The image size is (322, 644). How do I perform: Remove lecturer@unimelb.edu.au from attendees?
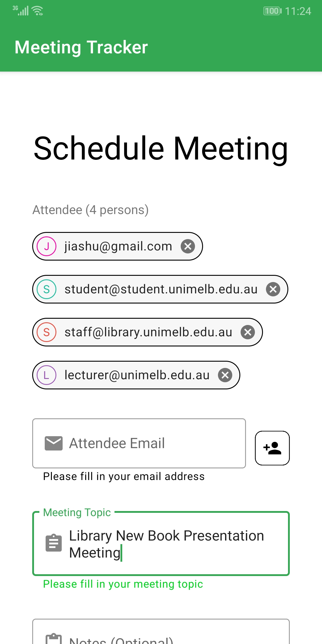[x=225, y=375]
